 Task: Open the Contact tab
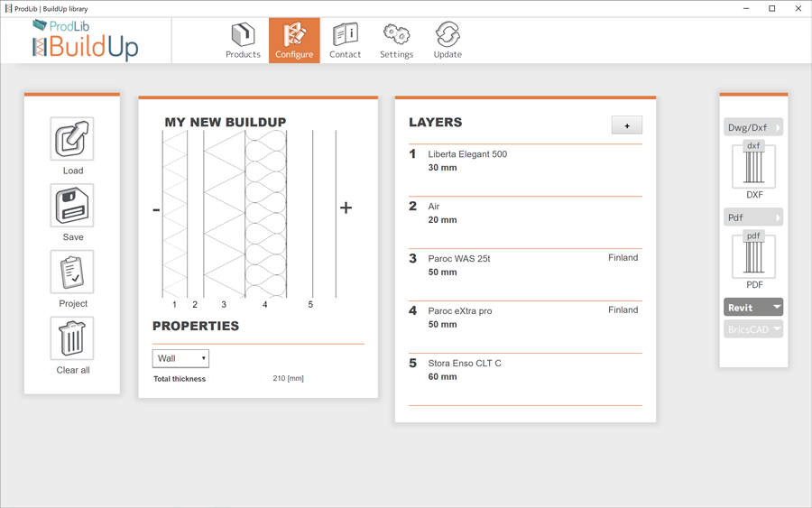345,41
